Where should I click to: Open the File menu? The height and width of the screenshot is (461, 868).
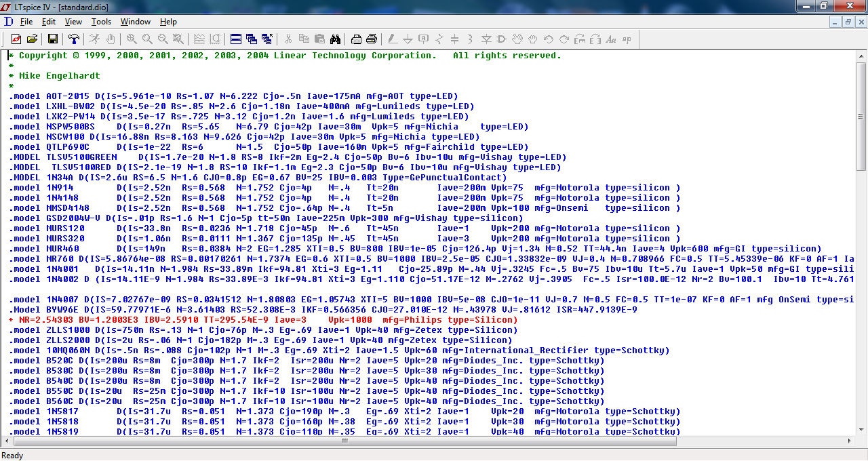[26, 22]
